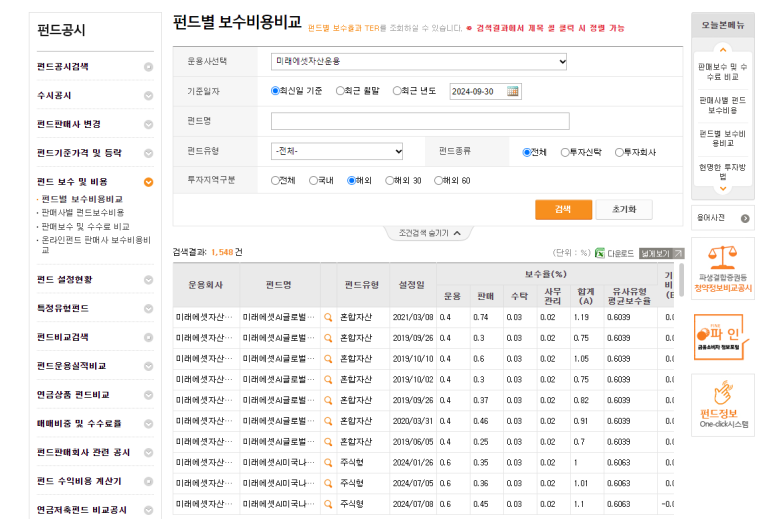773x519 pixels.
Task: Expand 매매비중 및 수수료율 menu arrow
Action: [148, 424]
